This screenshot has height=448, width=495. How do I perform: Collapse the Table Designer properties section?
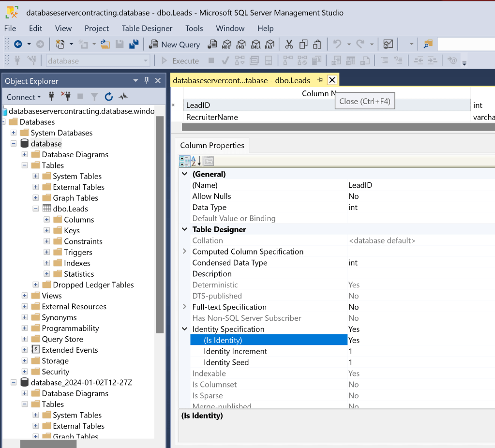185,229
